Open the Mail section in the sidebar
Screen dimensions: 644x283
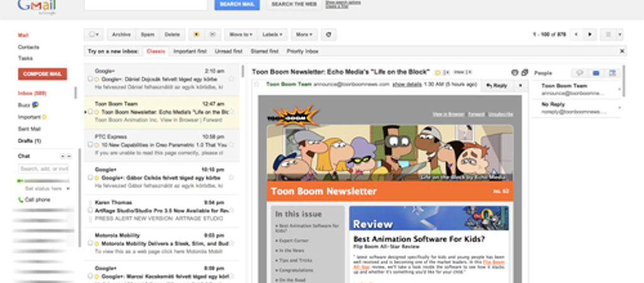[x=23, y=35]
